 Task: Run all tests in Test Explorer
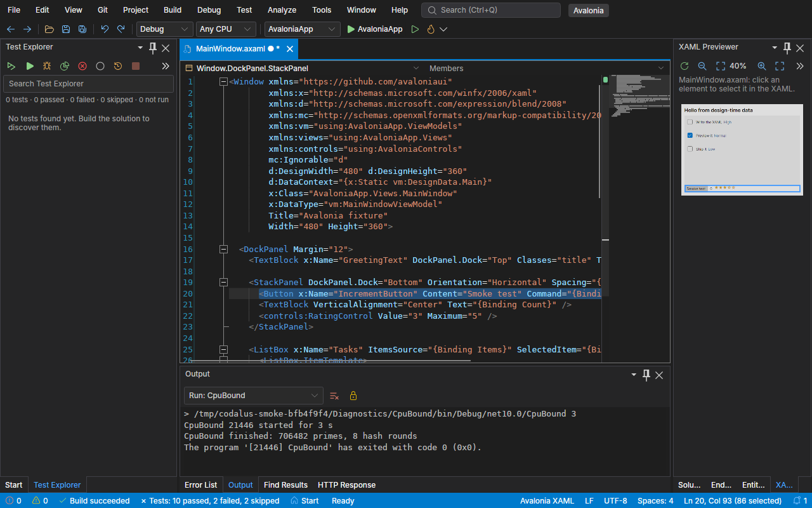pos(11,66)
